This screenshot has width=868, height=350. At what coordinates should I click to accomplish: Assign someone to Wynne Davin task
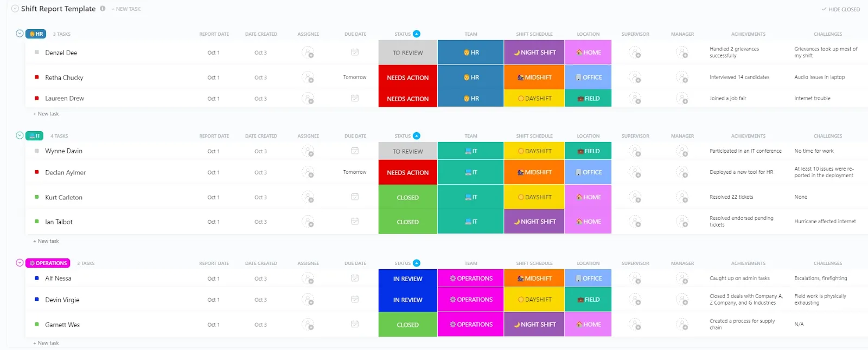tap(308, 151)
